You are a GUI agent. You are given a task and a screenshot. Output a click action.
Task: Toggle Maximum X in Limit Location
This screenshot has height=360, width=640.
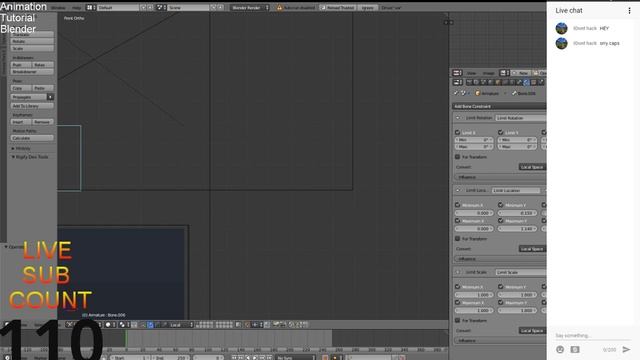458,221
